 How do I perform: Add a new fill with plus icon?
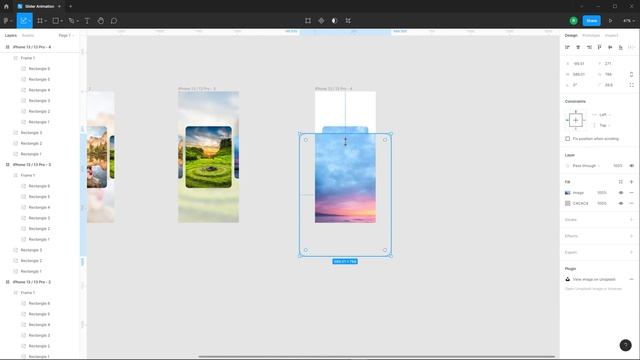point(631,182)
